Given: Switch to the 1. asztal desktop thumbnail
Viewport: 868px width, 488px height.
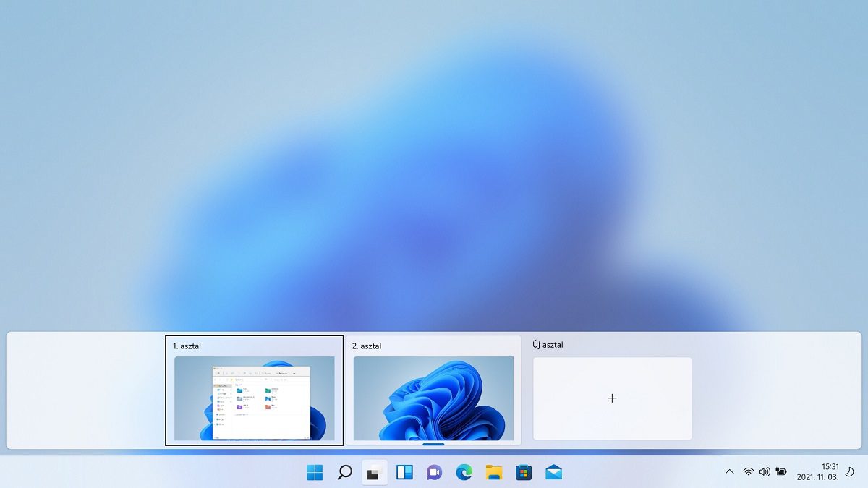Looking at the screenshot, I should 255,398.
